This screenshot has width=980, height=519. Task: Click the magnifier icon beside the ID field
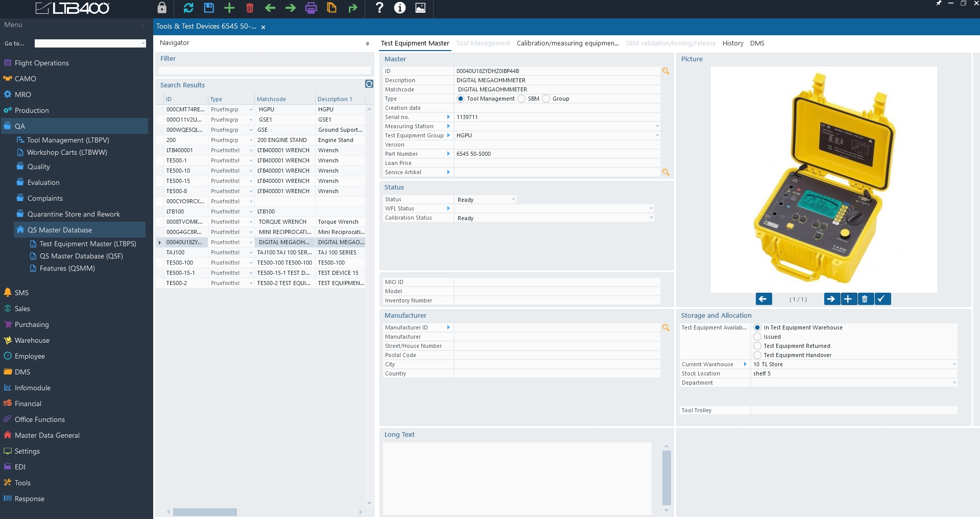tap(666, 71)
